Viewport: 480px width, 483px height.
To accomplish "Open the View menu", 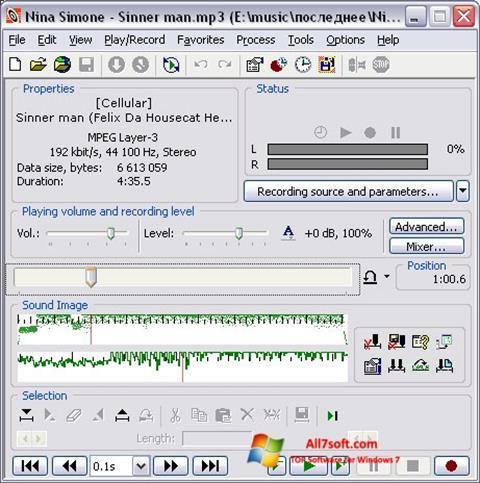I will (80, 40).
